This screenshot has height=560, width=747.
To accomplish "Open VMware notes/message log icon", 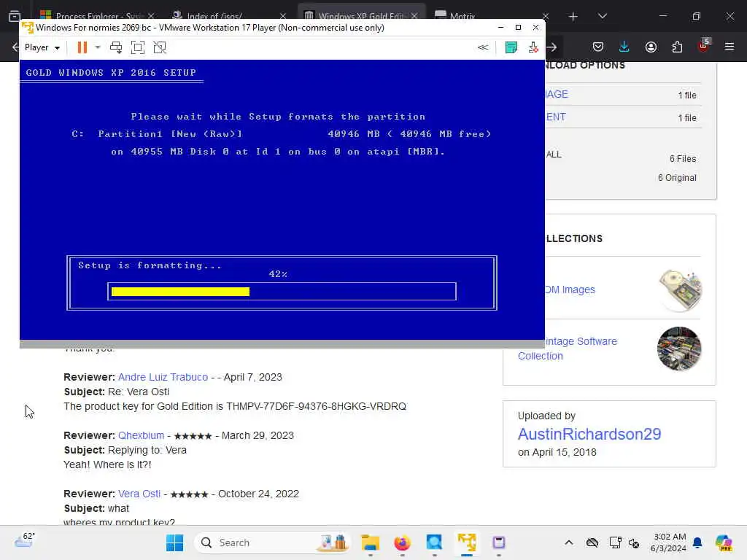I will [511, 47].
